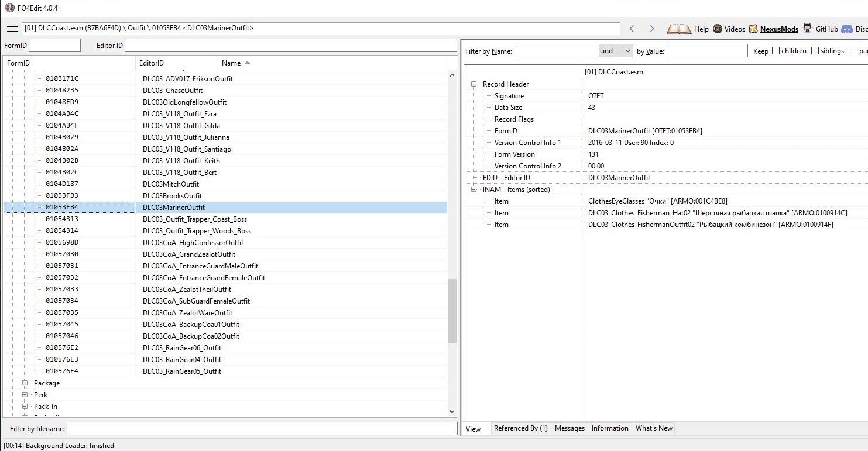Enable the Keep children checkbox
The image size is (868, 451).
pos(776,51)
